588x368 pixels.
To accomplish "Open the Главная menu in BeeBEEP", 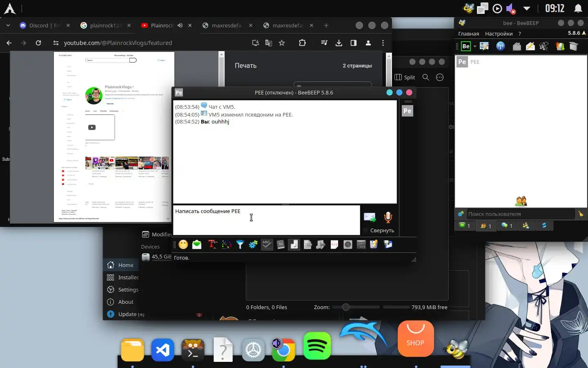I will [468, 34].
